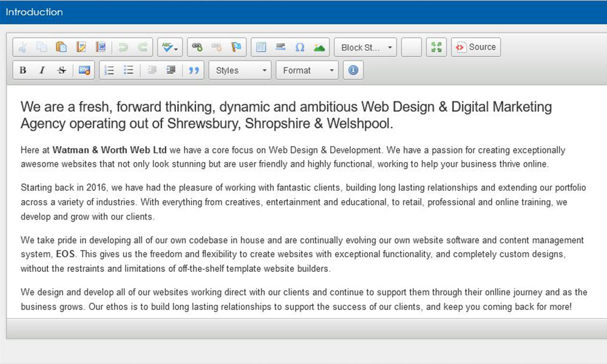Click the Paste clipboard icon
Viewport: 607px width, 364px height.
pos(61,47)
